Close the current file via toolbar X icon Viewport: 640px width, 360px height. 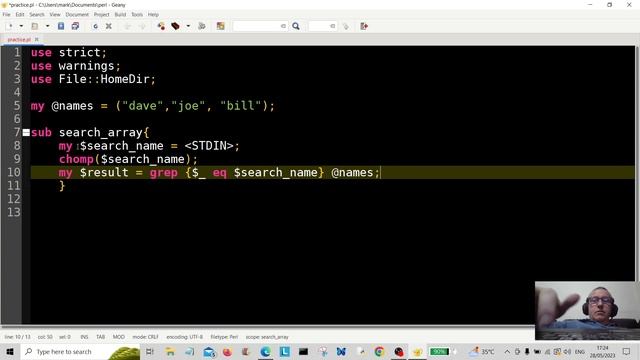tap(109, 26)
